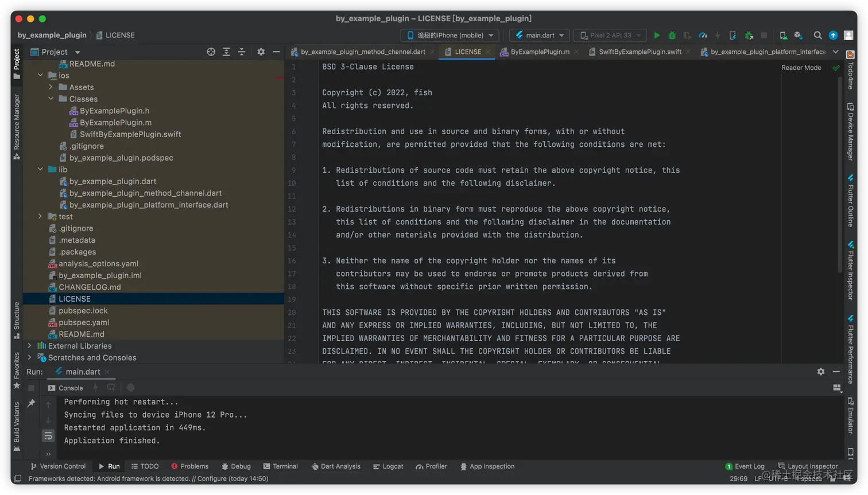Open the Device Manager side panel
Screen dimensions: 868x495
851,131
